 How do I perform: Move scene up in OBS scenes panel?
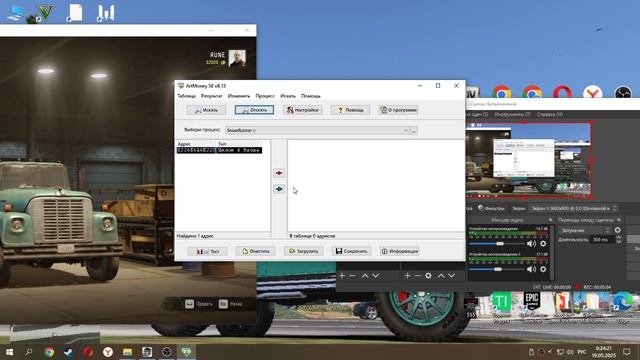pyautogui.click(x=365, y=276)
